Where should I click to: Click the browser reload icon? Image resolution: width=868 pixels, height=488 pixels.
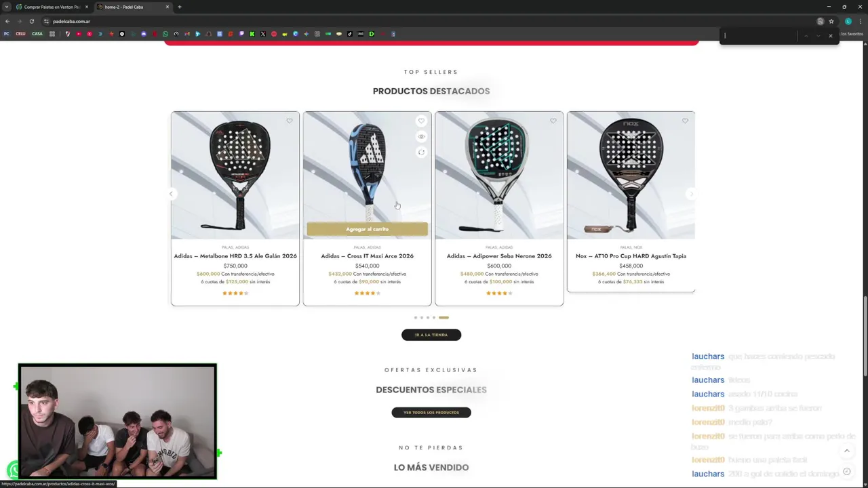pyautogui.click(x=31, y=21)
